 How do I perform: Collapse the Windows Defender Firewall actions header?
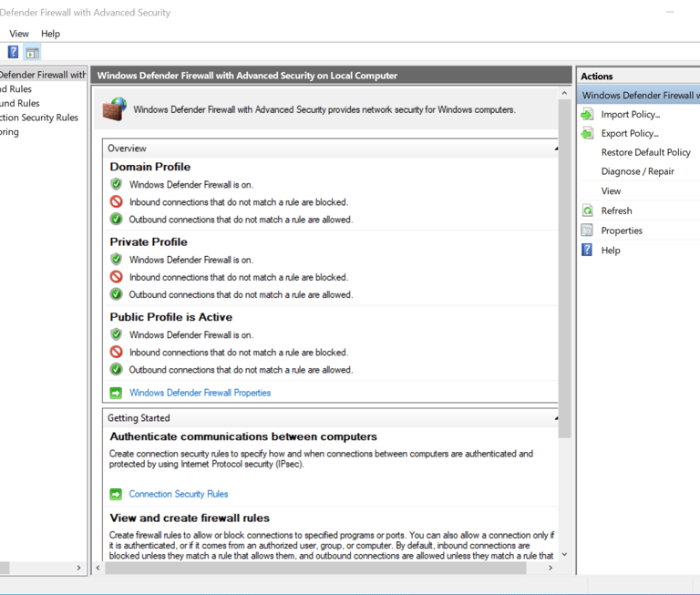(x=638, y=96)
